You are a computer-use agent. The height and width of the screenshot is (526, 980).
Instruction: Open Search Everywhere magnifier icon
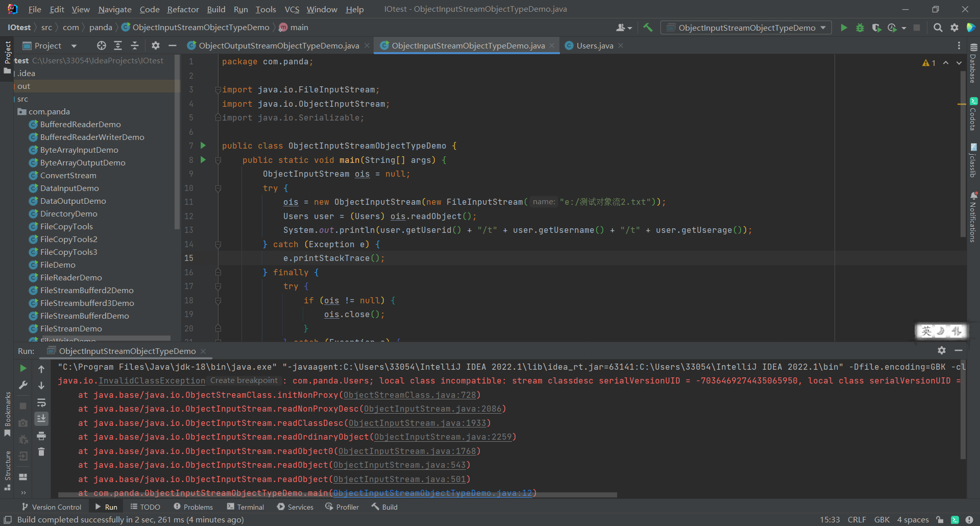pos(938,28)
